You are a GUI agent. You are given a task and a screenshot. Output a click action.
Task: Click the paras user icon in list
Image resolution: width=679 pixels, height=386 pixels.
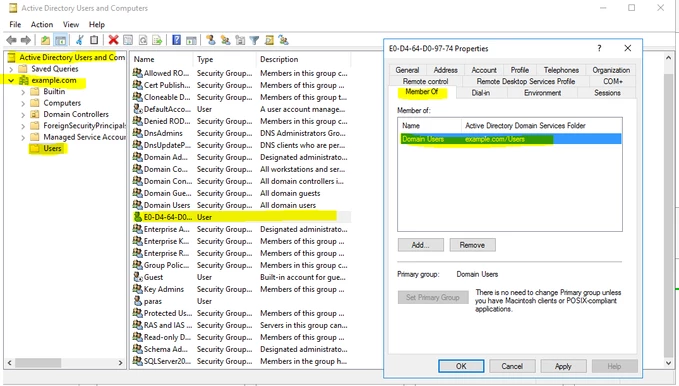click(x=138, y=301)
